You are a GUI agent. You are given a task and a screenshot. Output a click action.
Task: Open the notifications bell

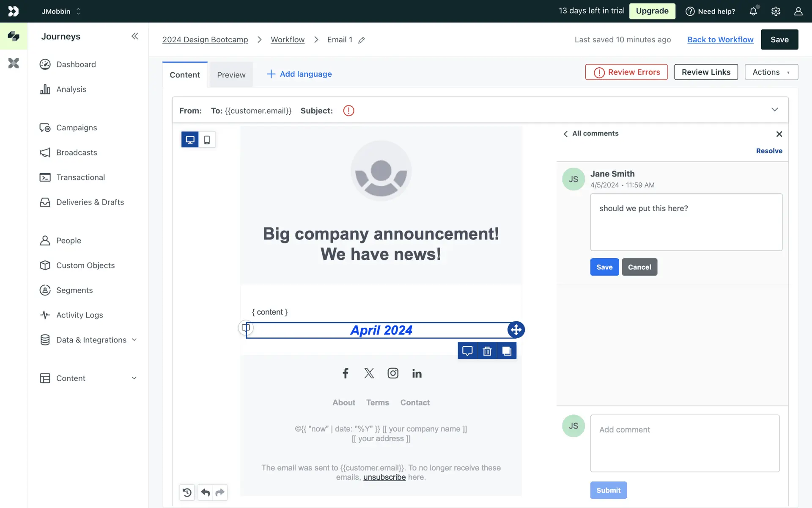(x=753, y=11)
